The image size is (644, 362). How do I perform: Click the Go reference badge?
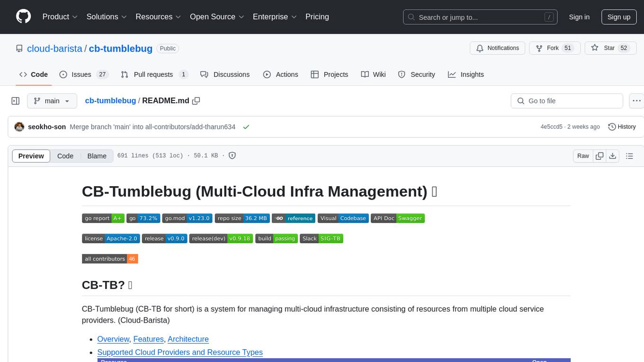point(294,218)
